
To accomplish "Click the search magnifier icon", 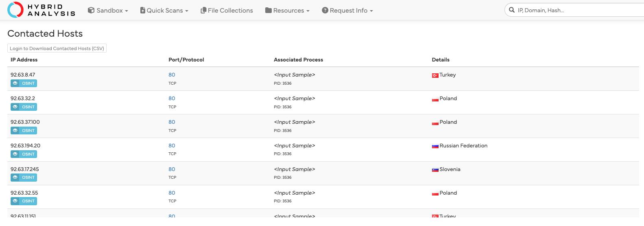I will point(512,10).
